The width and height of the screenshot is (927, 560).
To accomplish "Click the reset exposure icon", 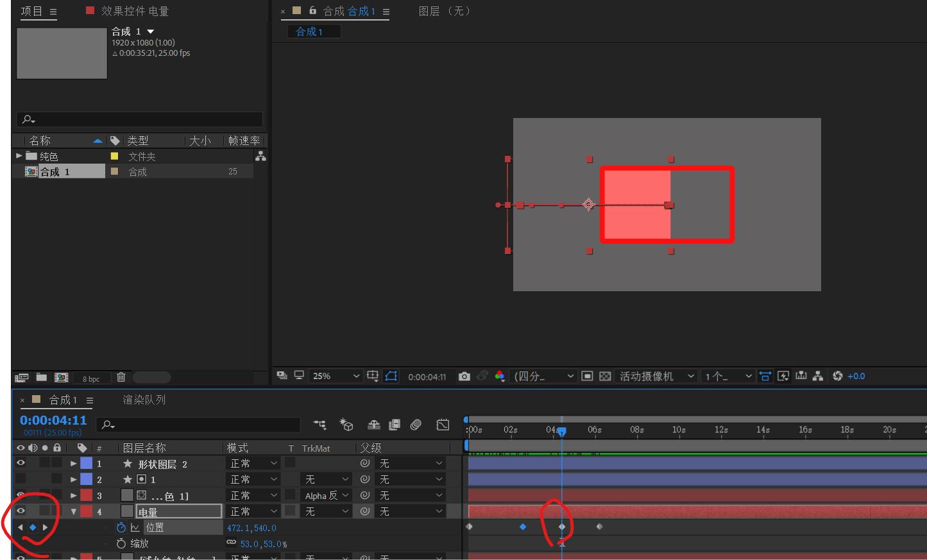I will pos(837,377).
